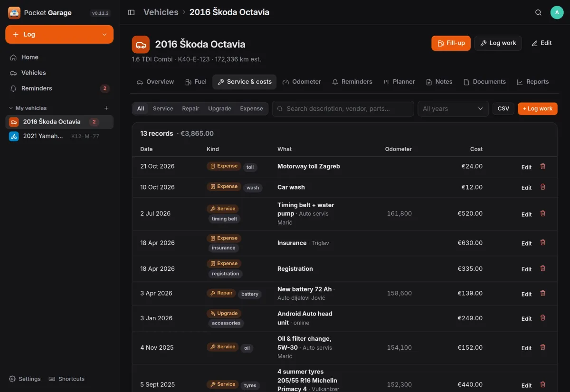Image resolution: width=570 pixels, height=392 pixels.
Task: Click the v0.11.2 version badge
Action: [100, 13]
